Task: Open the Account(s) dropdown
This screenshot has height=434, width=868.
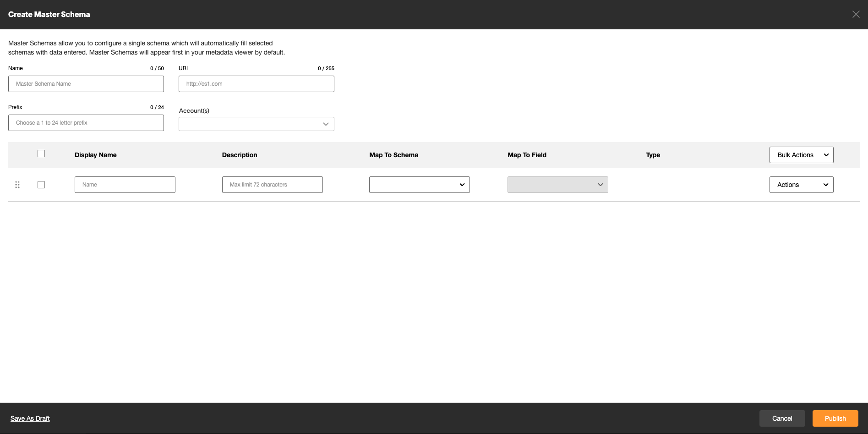Action: (256, 124)
